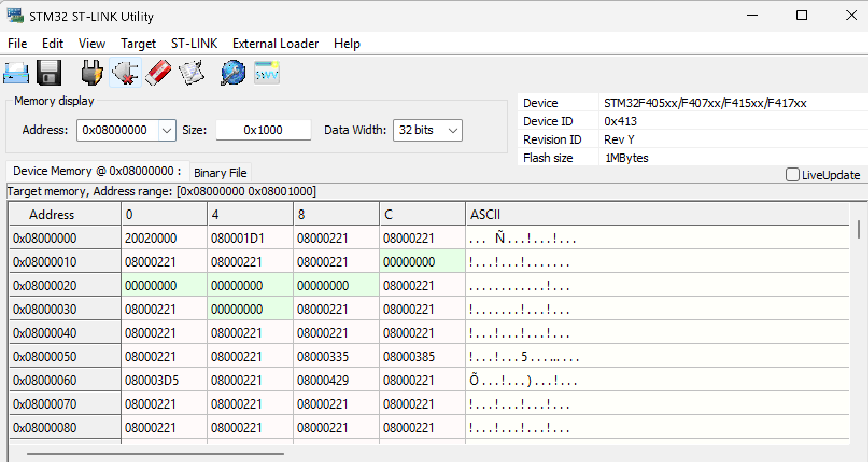868x462 pixels.
Task: Click the Target memory address range text
Action: click(x=161, y=191)
